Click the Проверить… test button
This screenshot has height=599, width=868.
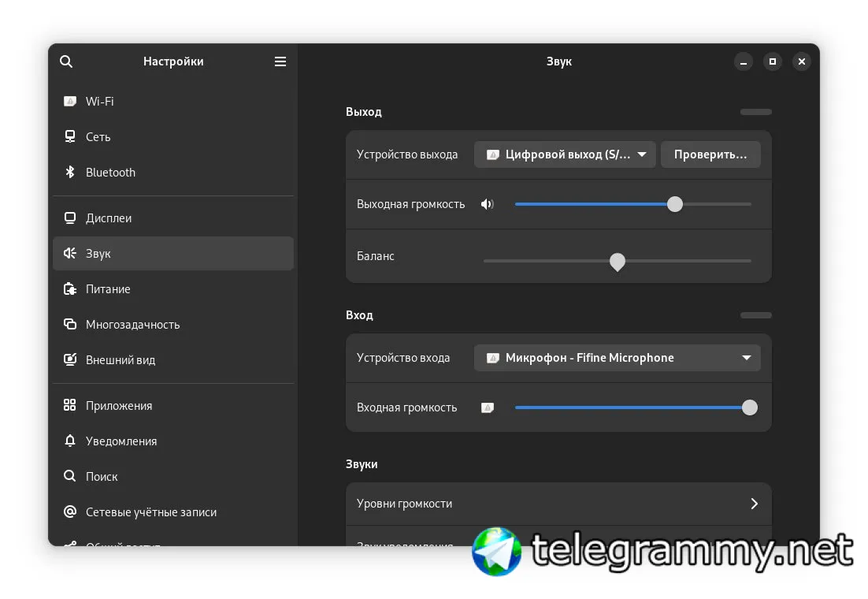710,154
